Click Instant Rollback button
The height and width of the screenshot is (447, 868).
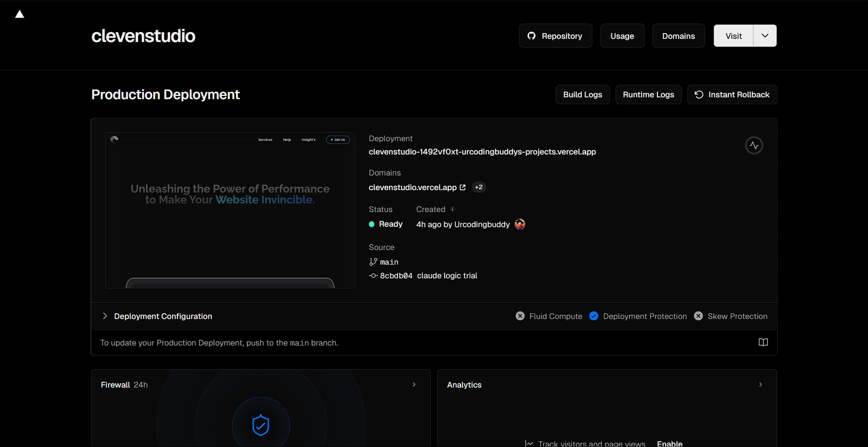point(732,95)
